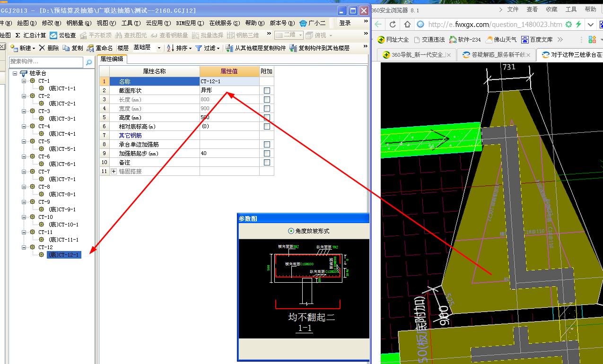The width and height of the screenshot is (603, 364).
Task: Click 从其他楼层复制构件 icon
Action: pyautogui.click(x=229, y=48)
